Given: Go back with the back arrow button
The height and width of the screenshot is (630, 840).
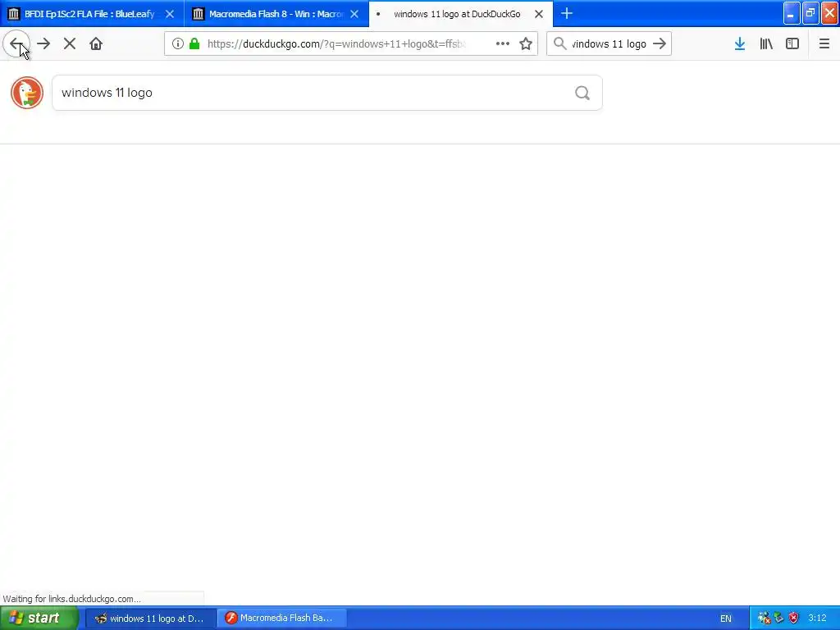Looking at the screenshot, I should [16, 44].
